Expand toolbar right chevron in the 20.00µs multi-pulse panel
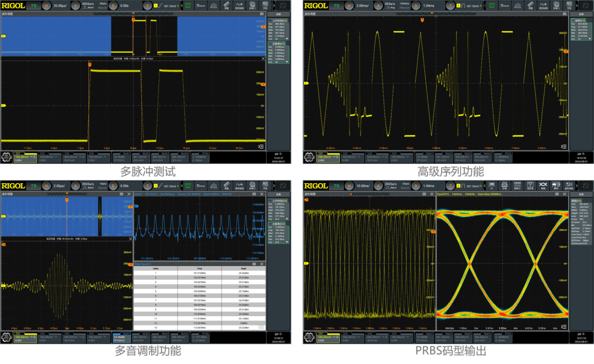 tap(274, 5)
